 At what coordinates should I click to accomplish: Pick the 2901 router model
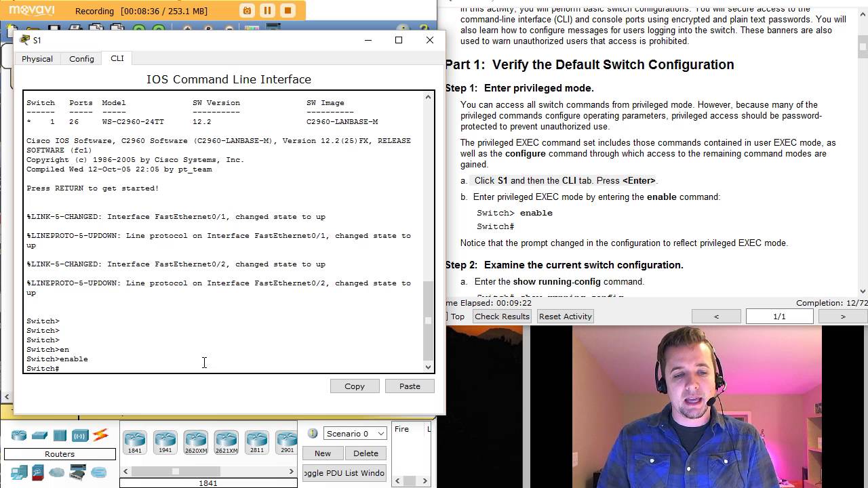point(287,443)
